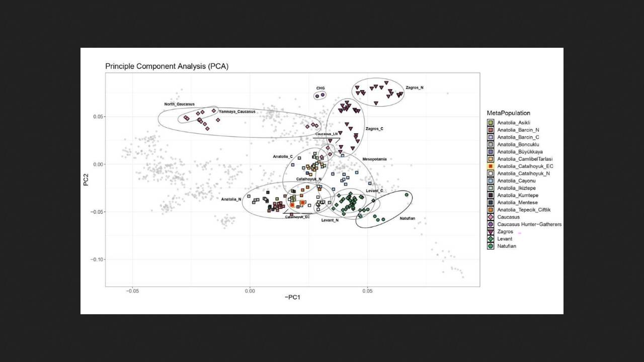The height and width of the screenshot is (362, 644).
Task: Select the 'Anatolia_Tepecik_Ciftlik' legend text
Action: coord(524,210)
